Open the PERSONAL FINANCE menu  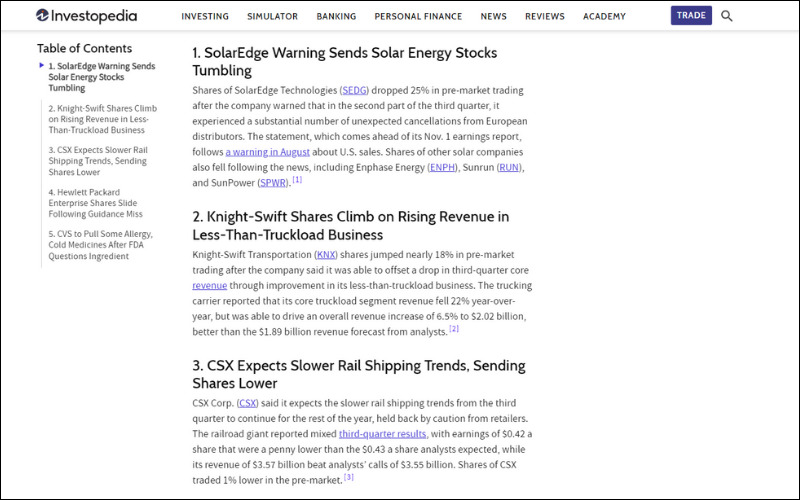[418, 16]
